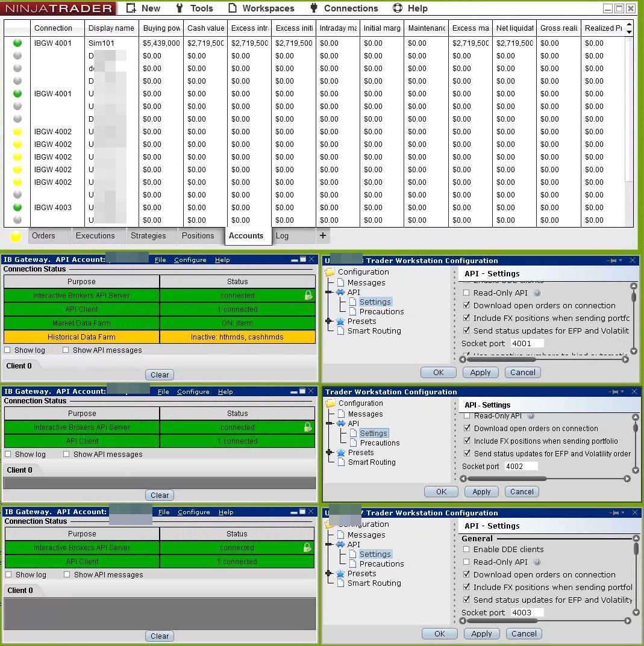Uncheck Include FX positions in port 4002 window
Viewport: 644px width, 646px height.
(x=467, y=441)
